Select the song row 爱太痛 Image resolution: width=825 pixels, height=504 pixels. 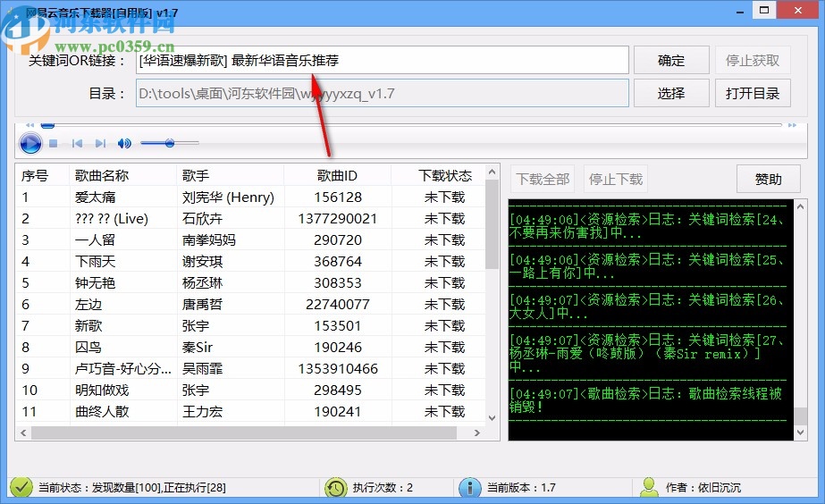coord(250,197)
